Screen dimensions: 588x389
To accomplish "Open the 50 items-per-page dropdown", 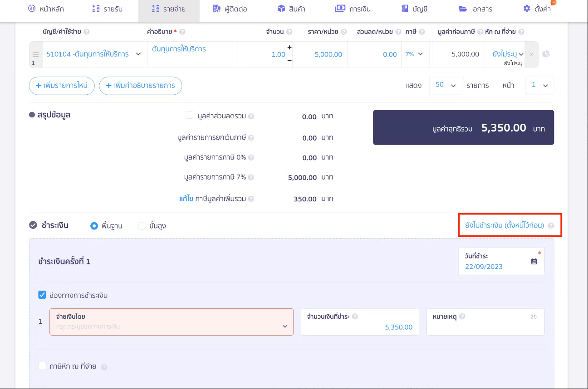I will tap(445, 85).
